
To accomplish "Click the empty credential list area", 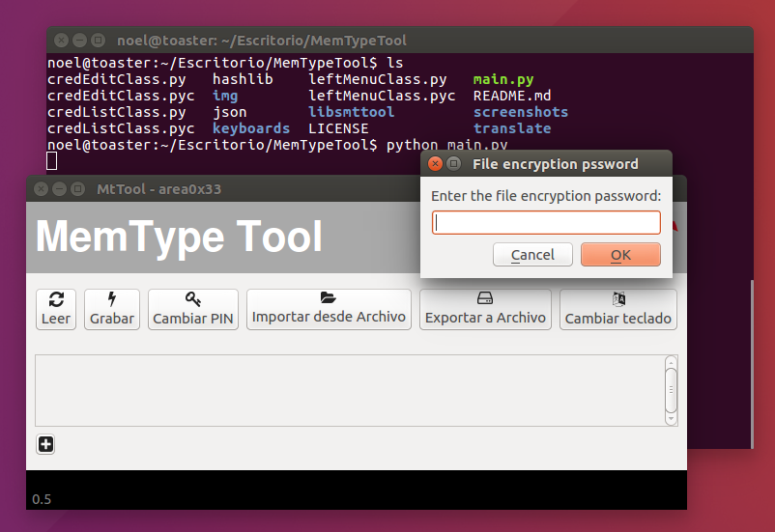I will [350, 390].
